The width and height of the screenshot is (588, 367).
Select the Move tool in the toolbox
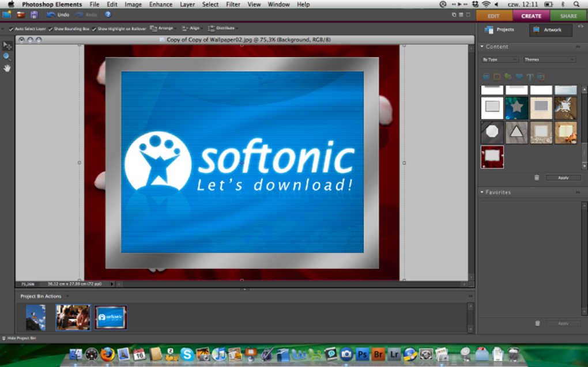[7, 46]
